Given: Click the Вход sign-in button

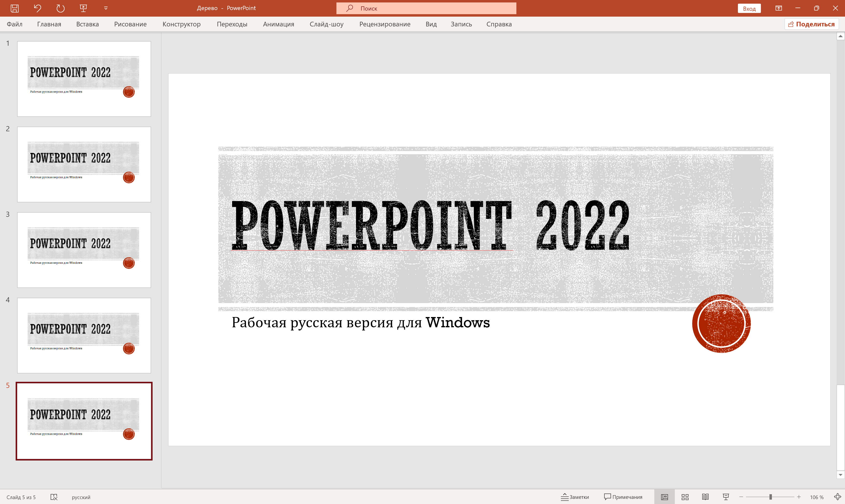Looking at the screenshot, I should [x=749, y=8].
